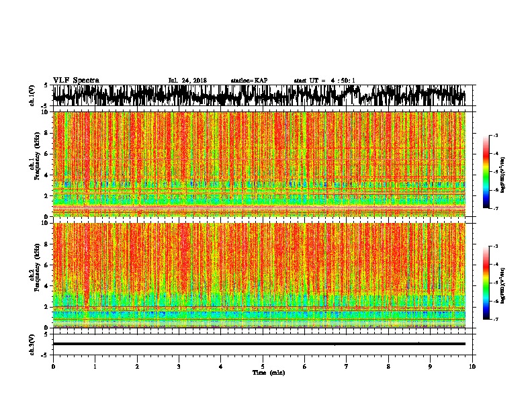Click the "5" tick on the time axis

pos(263,367)
